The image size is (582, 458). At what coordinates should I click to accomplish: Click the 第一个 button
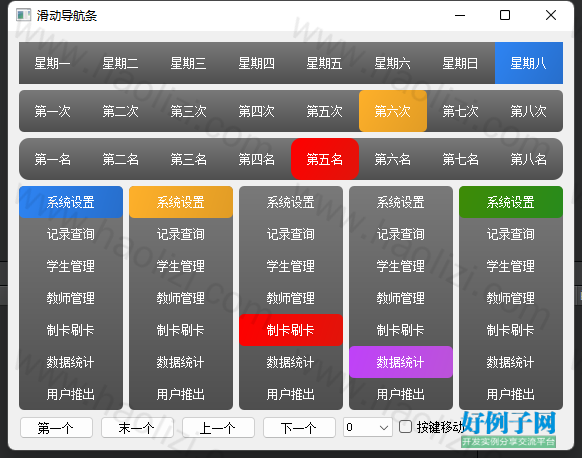(x=56, y=428)
